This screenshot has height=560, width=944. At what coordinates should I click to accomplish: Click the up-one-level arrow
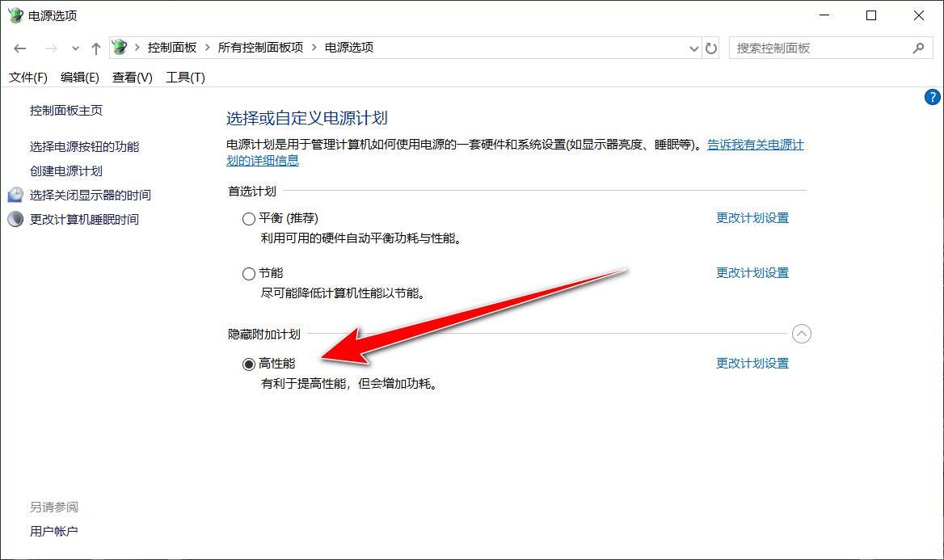[x=95, y=48]
